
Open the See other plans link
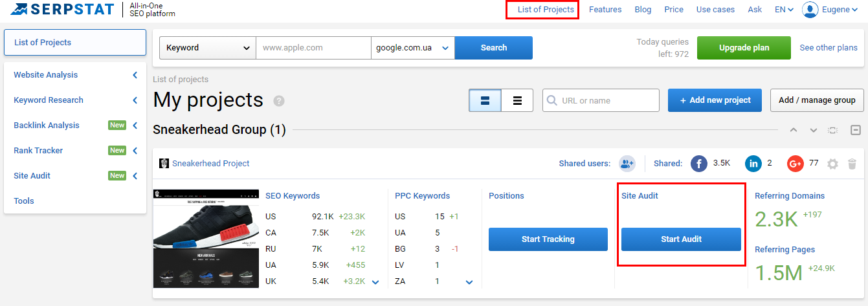829,48
